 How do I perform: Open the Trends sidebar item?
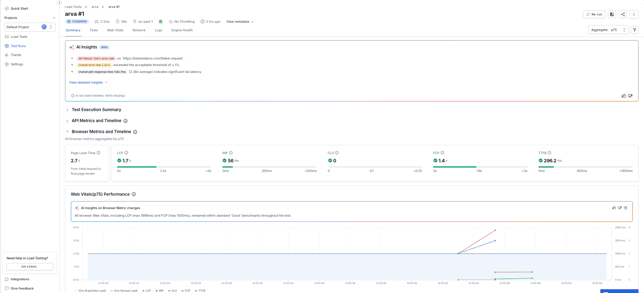tap(13, 55)
